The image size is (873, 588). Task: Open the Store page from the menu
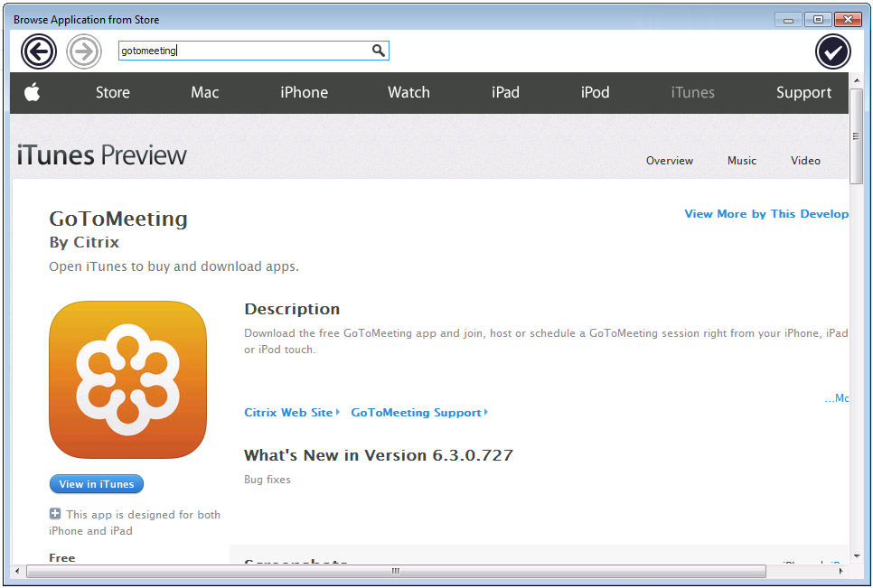pyautogui.click(x=112, y=92)
